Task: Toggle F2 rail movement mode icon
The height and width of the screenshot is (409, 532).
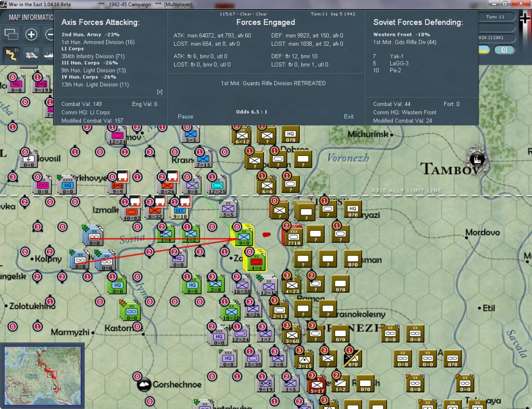Action: click(32, 55)
